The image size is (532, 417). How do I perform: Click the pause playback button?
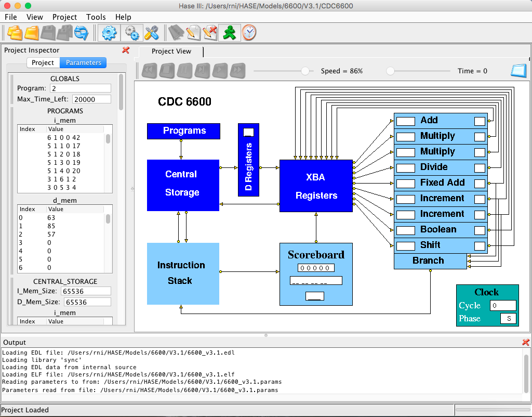coord(184,71)
